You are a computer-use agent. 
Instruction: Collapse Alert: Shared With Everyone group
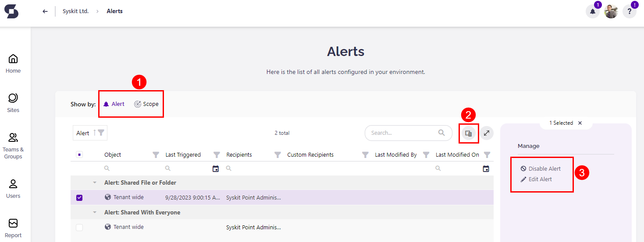94,213
